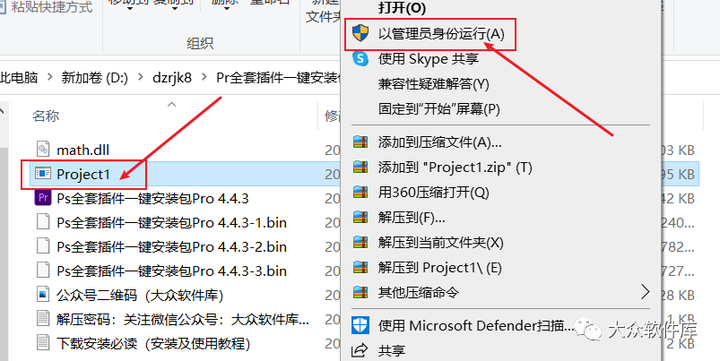The width and height of the screenshot is (720, 361).
Task: Expand the 其他压缩命令 submenu arrow
Action: tap(645, 292)
